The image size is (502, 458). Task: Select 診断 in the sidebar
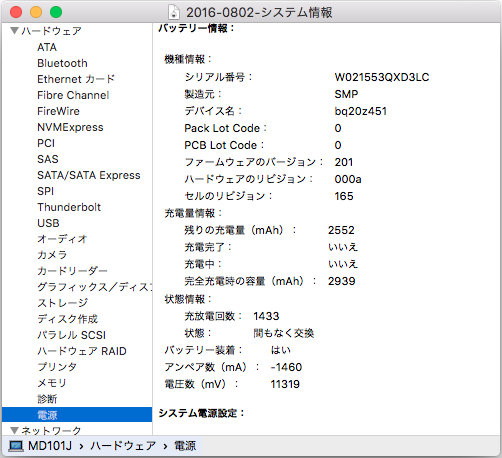coord(47,399)
